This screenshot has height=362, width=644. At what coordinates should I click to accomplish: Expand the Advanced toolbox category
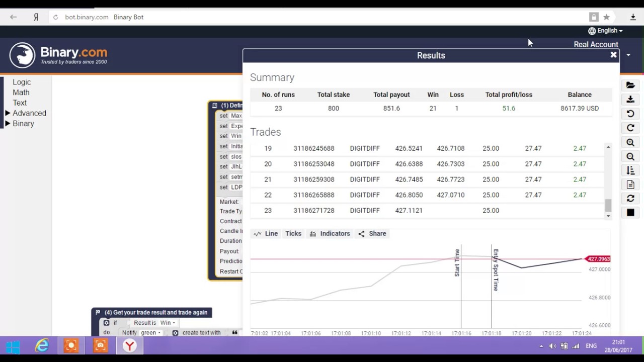[26, 113]
